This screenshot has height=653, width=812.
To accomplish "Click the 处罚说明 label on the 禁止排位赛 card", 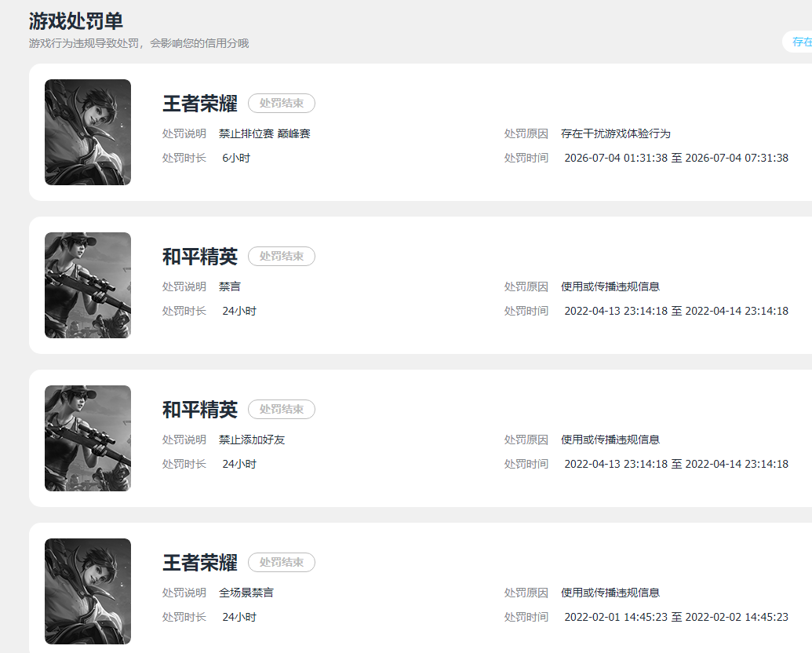I will pos(184,133).
